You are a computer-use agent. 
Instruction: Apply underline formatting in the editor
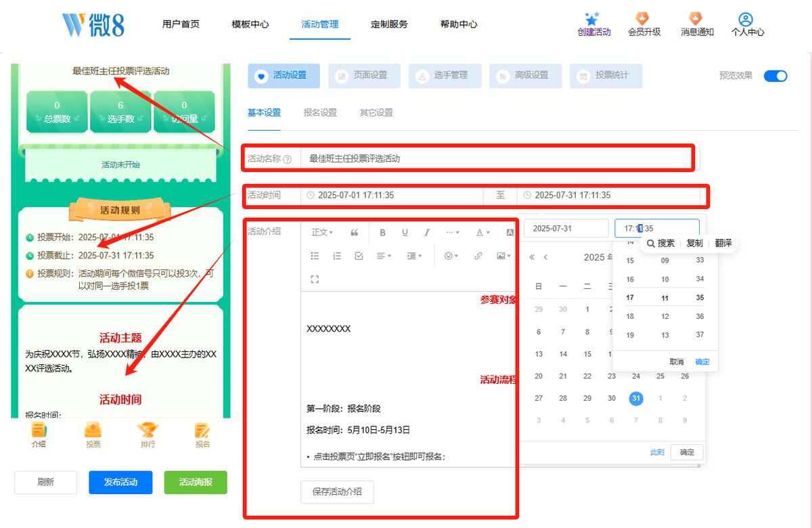point(405,232)
